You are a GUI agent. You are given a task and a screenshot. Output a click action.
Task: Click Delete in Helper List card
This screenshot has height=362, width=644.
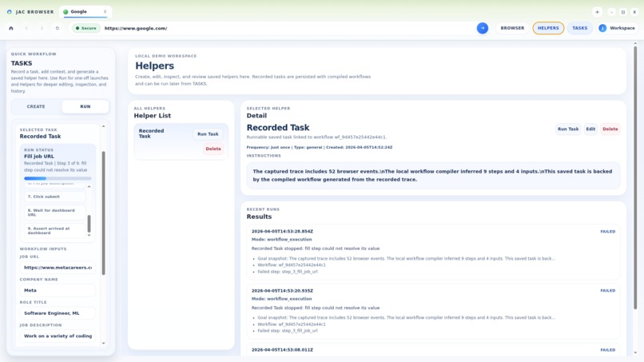click(213, 149)
